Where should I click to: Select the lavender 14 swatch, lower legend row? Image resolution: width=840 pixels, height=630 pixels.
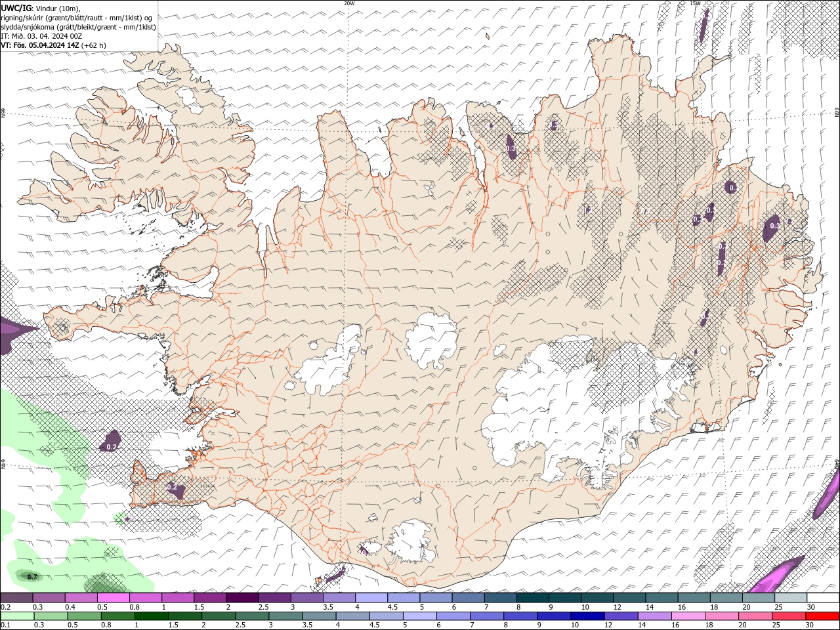654,616
